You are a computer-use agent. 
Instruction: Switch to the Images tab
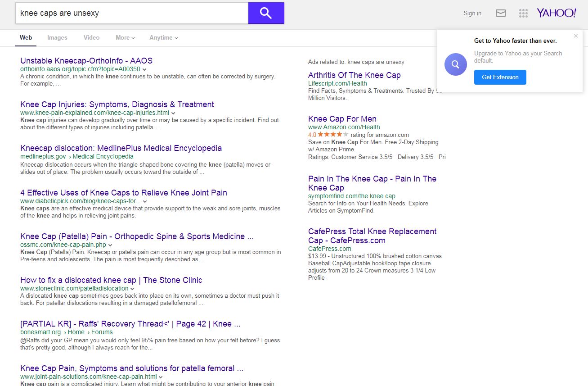[57, 38]
